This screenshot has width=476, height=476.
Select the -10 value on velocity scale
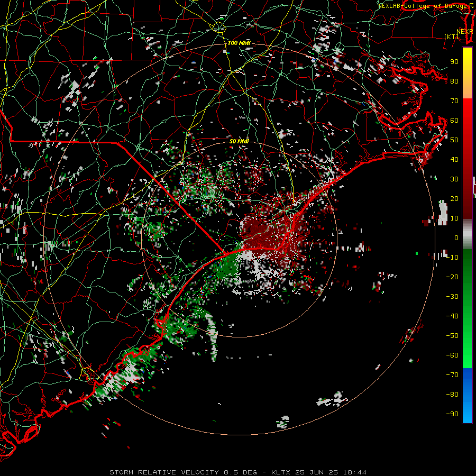tap(452, 258)
